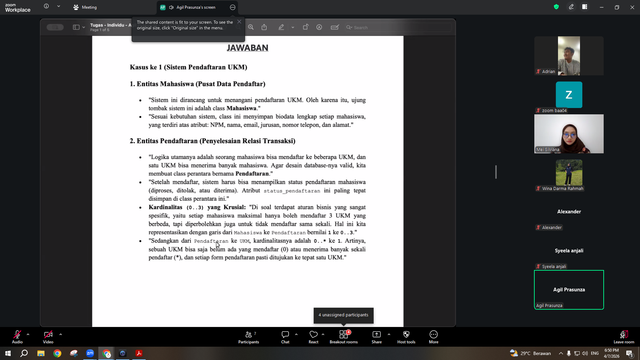640x360 pixels.
Task: Click the ENG language indicator
Action: pos(595,353)
